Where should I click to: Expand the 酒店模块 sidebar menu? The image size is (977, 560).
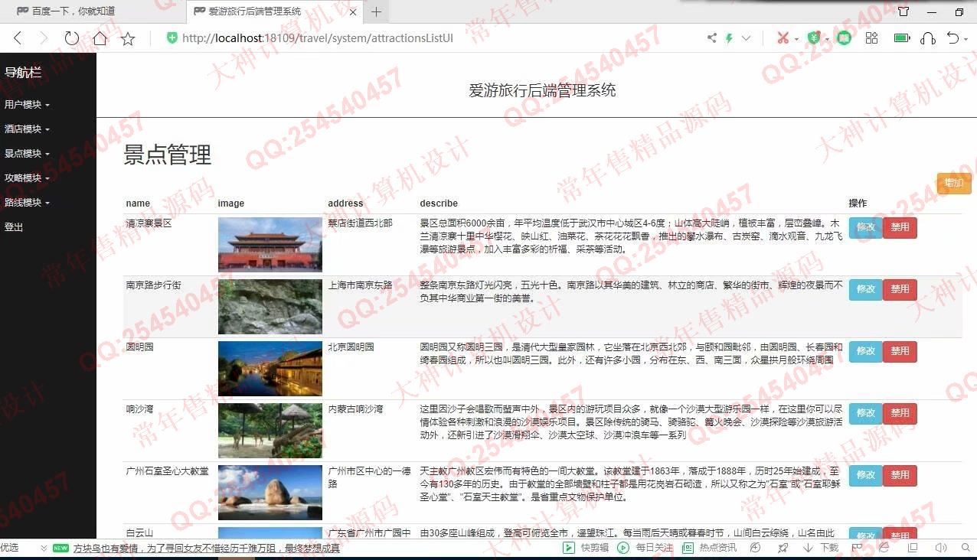27,129
